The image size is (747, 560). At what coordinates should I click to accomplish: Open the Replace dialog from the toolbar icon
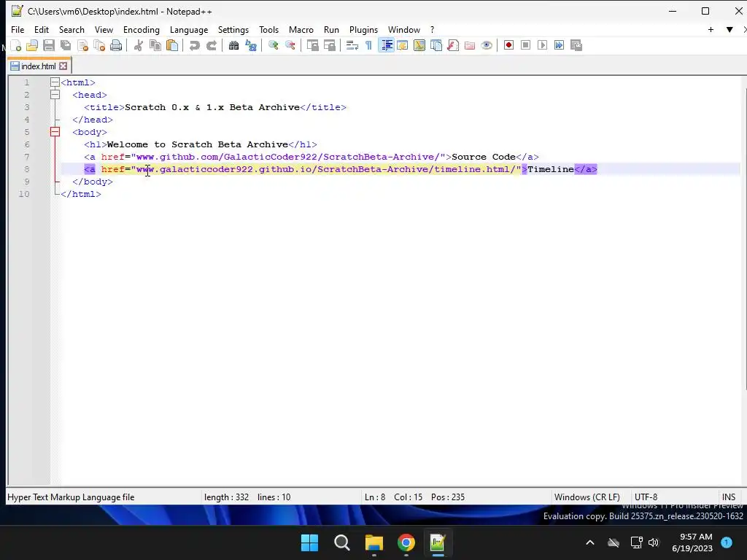[x=251, y=45]
